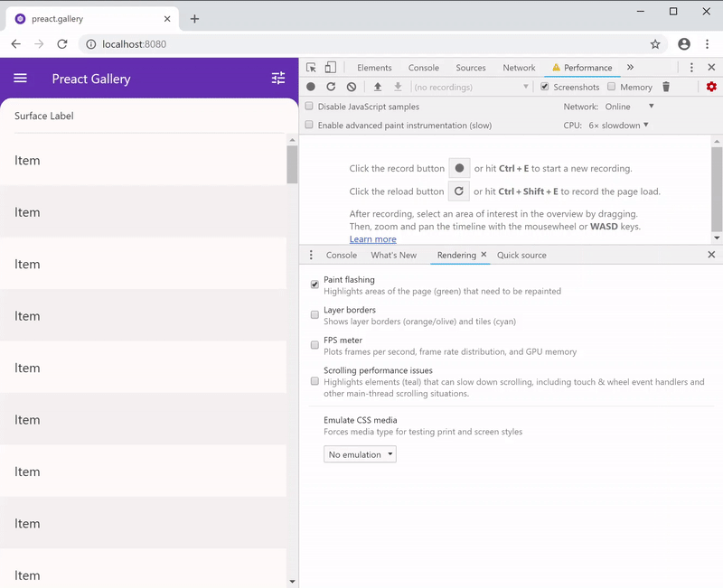Open the Network throttling Online dropdown
The width and height of the screenshot is (723, 588).
(x=629, y=107)
